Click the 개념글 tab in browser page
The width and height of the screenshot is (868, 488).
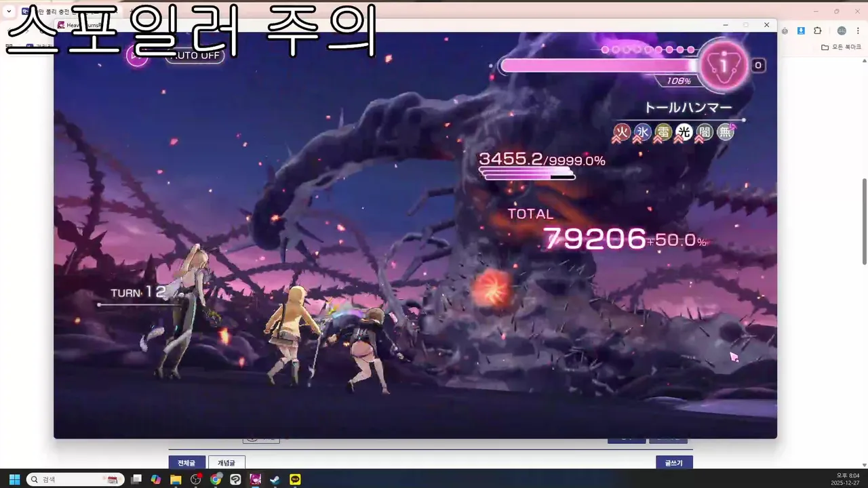click(226, 463)
